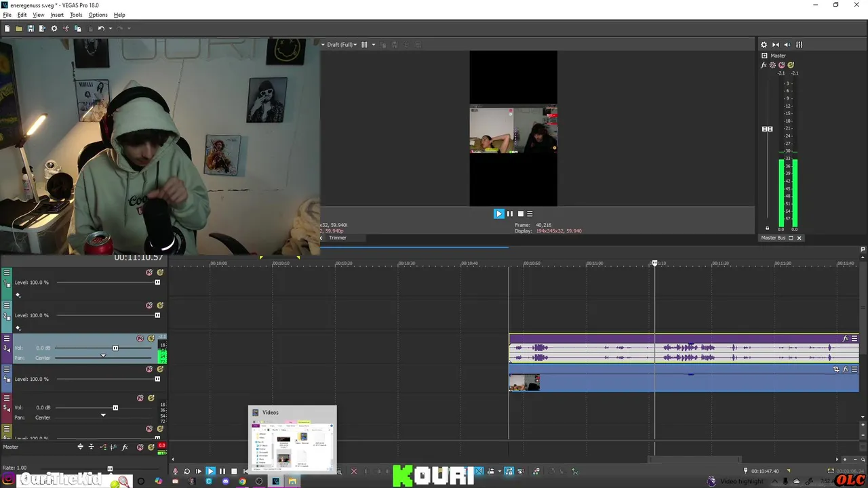Screen dimensions: 868x488
Task: Open the File menu
Action: 7,15
